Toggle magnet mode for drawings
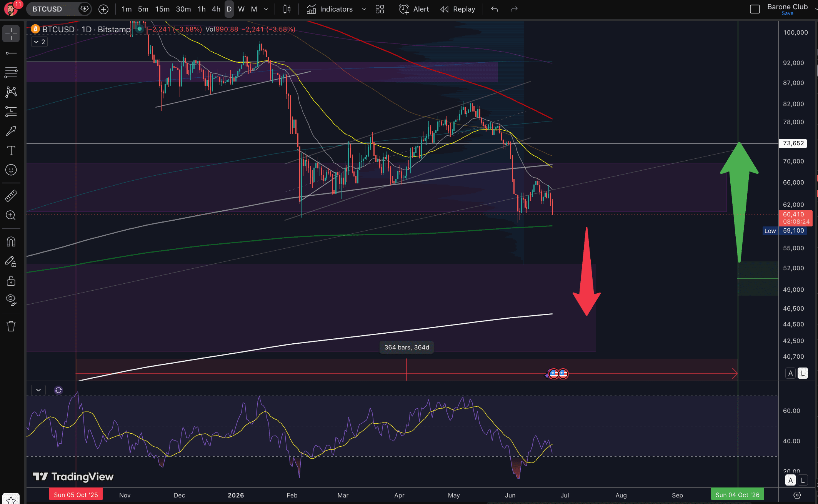The image size is (818, 504). (x=11, y=241)
